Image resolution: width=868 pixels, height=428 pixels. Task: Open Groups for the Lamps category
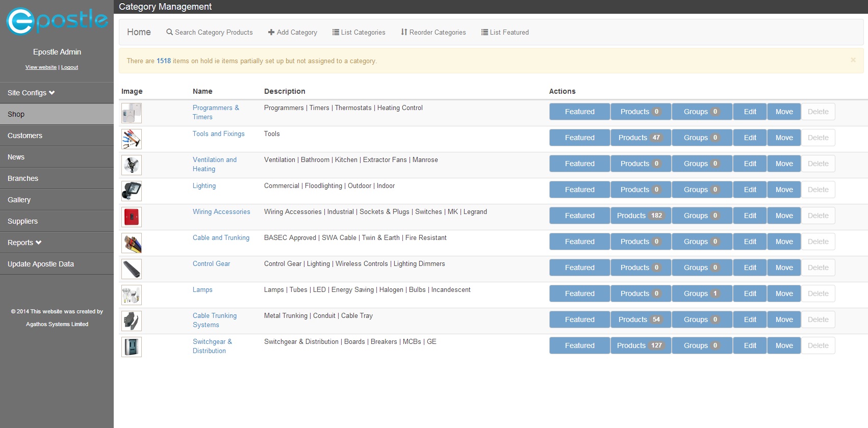(x=701, y=293)
